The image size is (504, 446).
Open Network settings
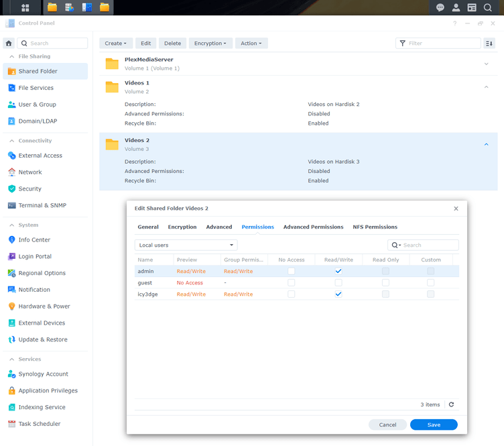pyautogui.click(x=46, y=172)
